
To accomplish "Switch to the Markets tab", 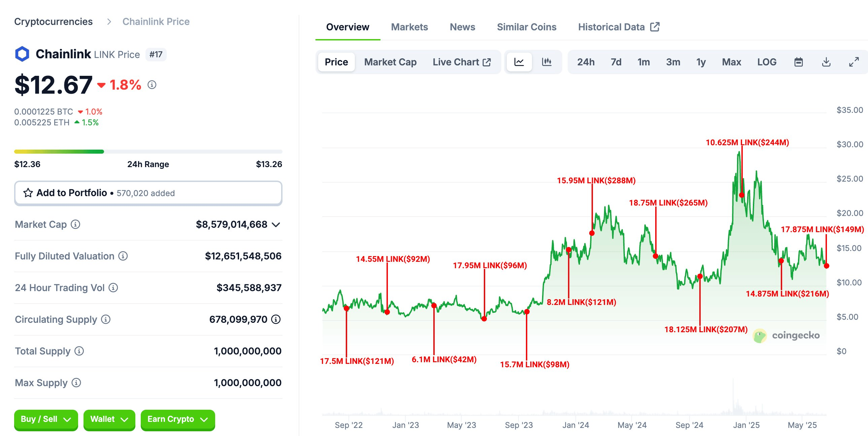I will coord(409,27).
